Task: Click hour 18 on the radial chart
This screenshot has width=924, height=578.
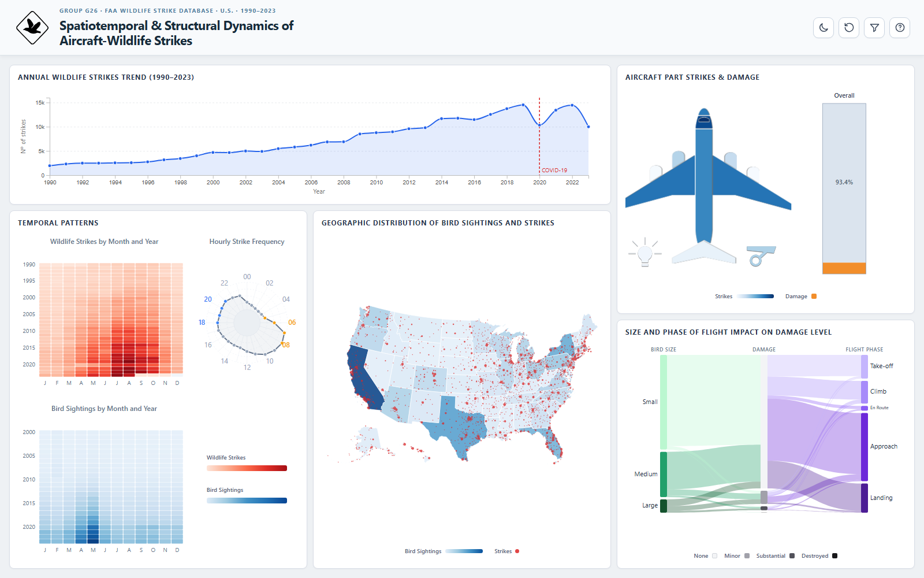Action: tap(202, 323)
